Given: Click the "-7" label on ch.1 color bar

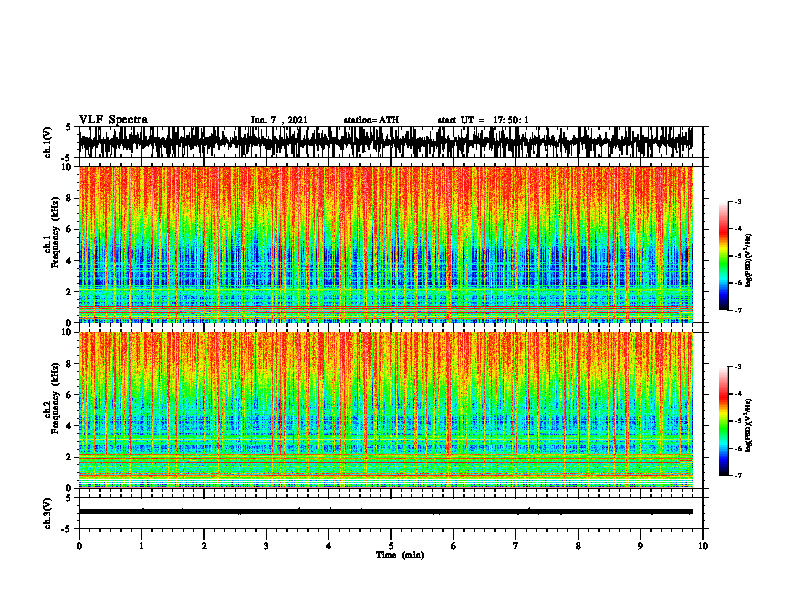Looking at the screenshot, I should click(738, 310).
